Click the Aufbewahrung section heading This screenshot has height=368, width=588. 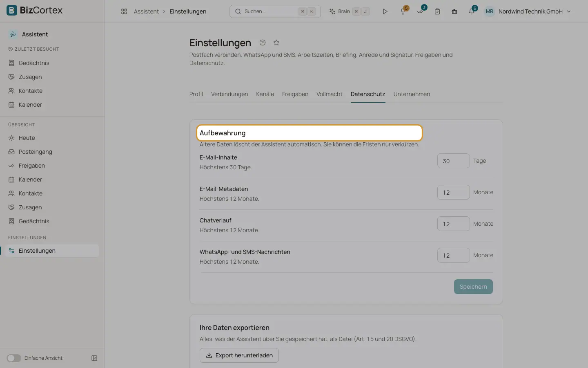pos(223,133)
